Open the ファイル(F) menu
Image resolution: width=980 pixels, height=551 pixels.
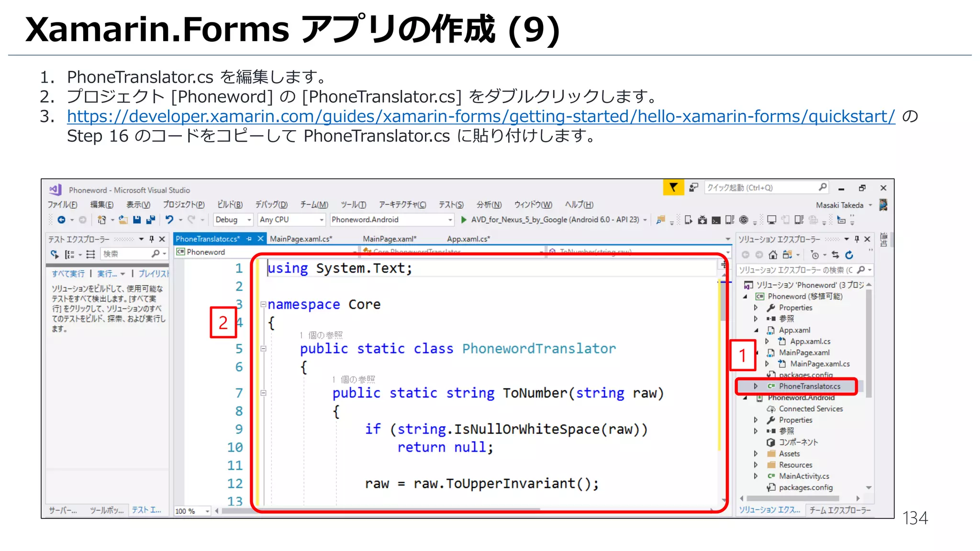[62, 205]
